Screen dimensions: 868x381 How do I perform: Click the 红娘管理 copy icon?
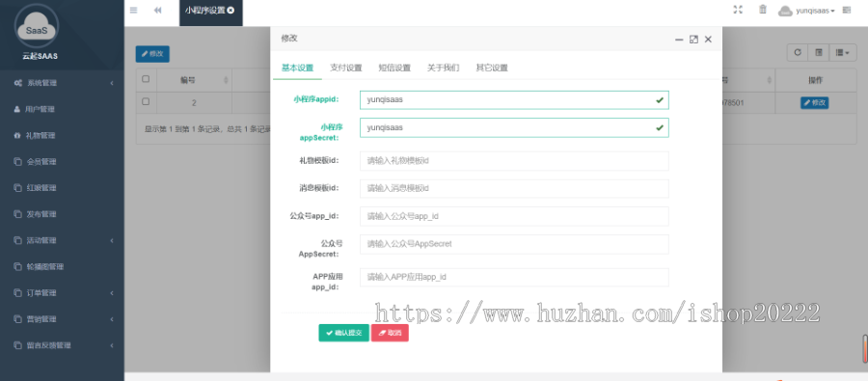(x=17, y=188)
